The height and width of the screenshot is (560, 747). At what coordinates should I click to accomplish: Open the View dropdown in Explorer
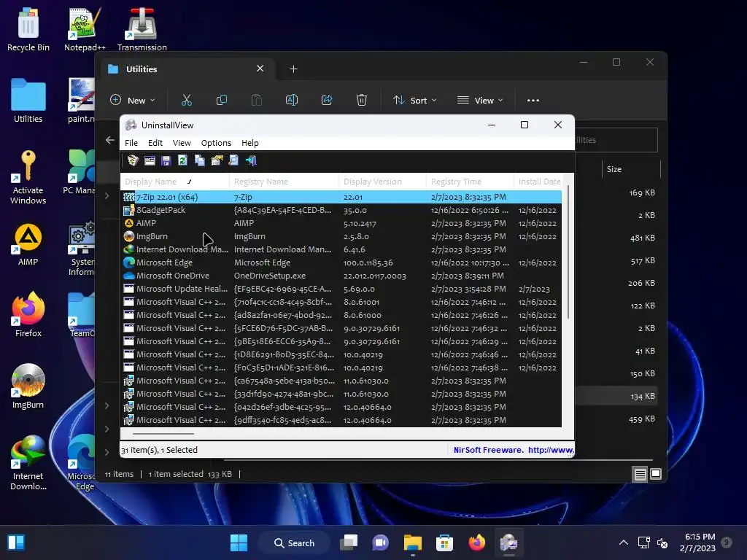point(480,100)
